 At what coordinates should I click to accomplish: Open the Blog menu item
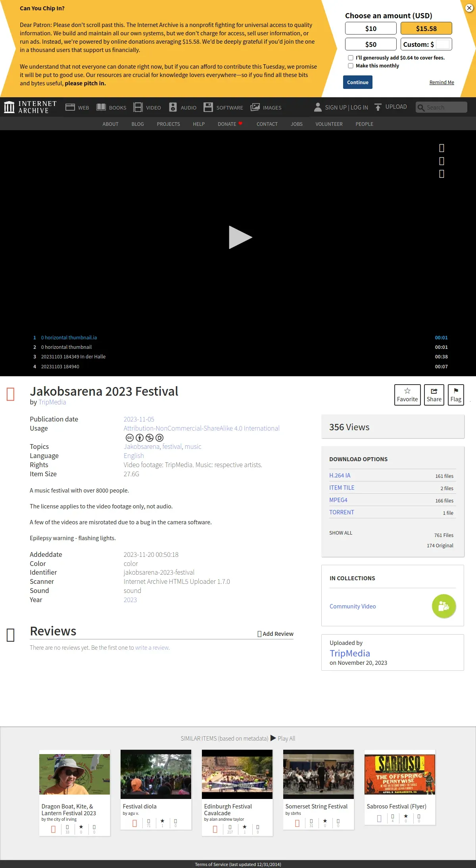pyautogui.click(x=138, y=124)
